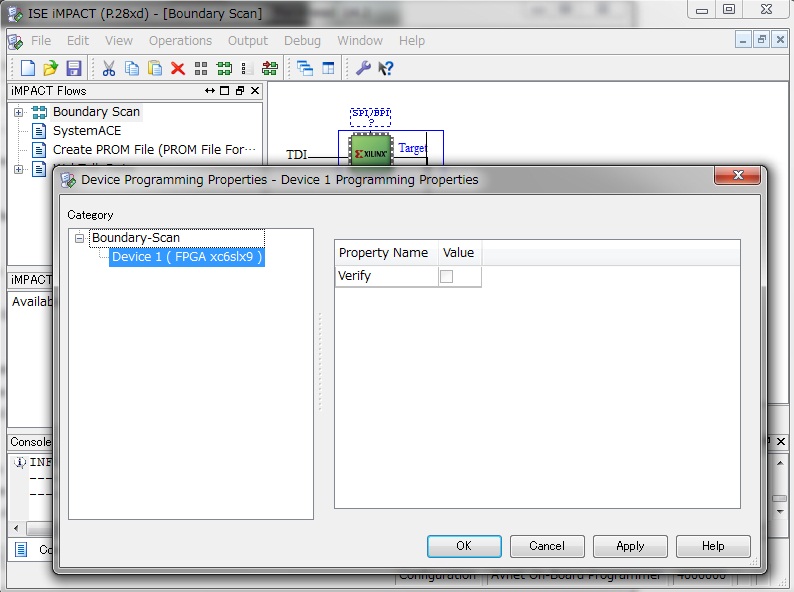Open the Help menu
794x592 pixels.
[x=412, y=41]
